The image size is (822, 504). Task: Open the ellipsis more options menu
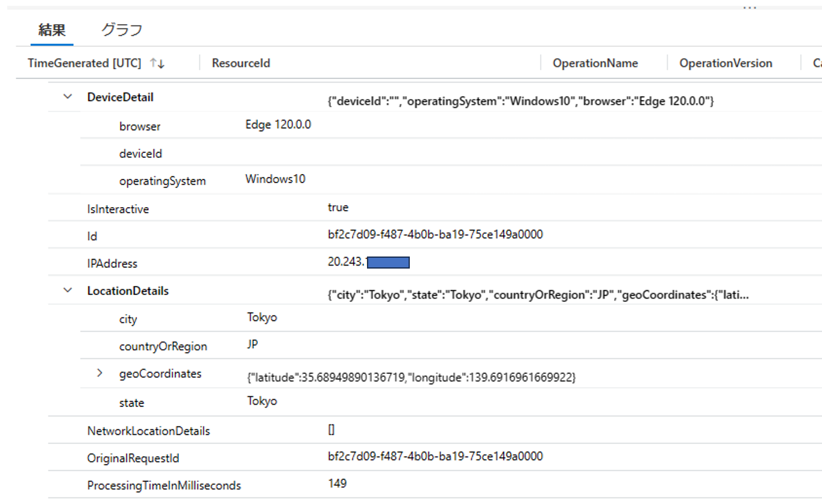(749, 8)
